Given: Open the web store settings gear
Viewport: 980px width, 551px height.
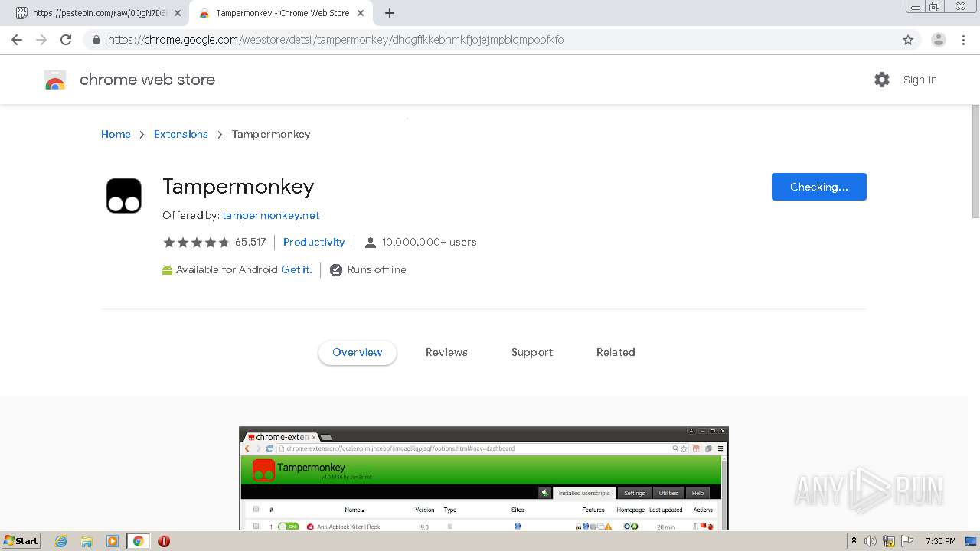Looking at the screenshot, I should click(x=882, y=80).
